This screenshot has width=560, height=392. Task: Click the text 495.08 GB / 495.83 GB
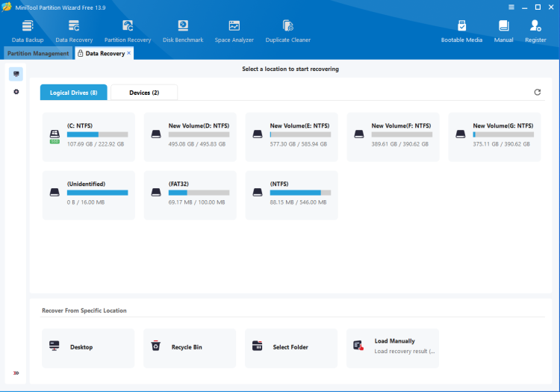pyautogui.click(x=197, y=144)
